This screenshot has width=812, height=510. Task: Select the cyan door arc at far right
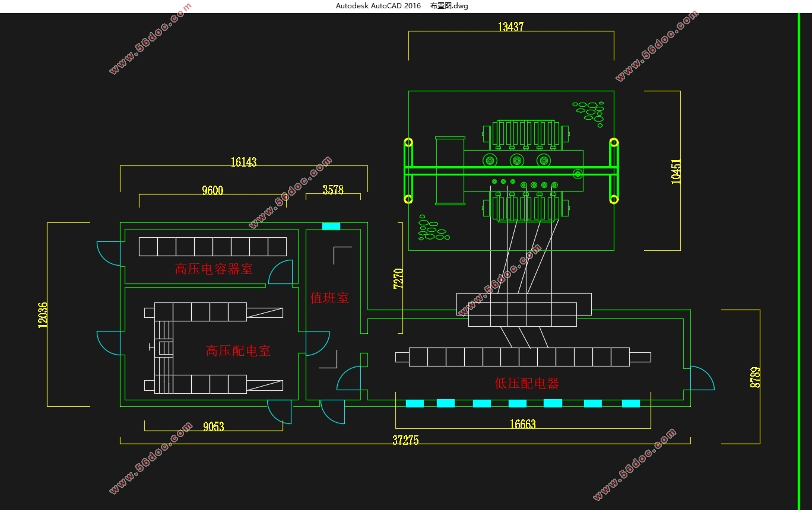tap(703, 377)
